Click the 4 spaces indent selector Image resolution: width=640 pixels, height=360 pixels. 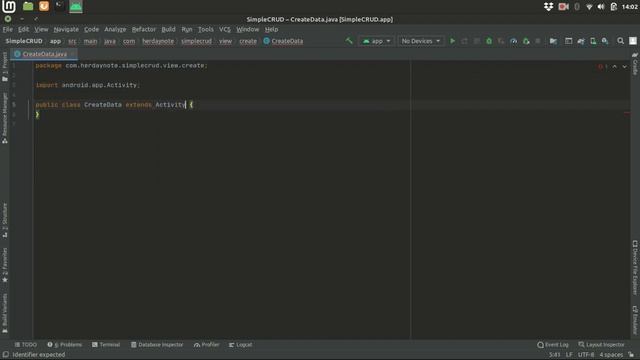tap(611, 355)
